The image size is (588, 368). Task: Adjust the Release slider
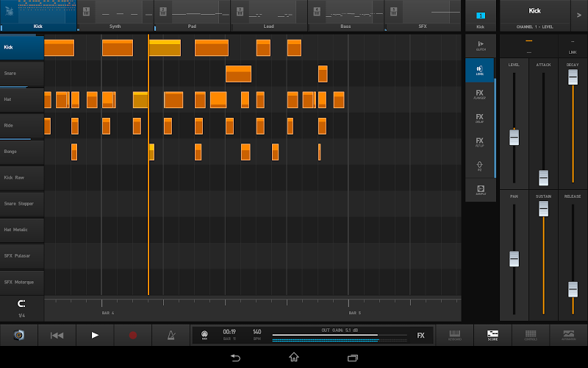click(x=573, y=289)
